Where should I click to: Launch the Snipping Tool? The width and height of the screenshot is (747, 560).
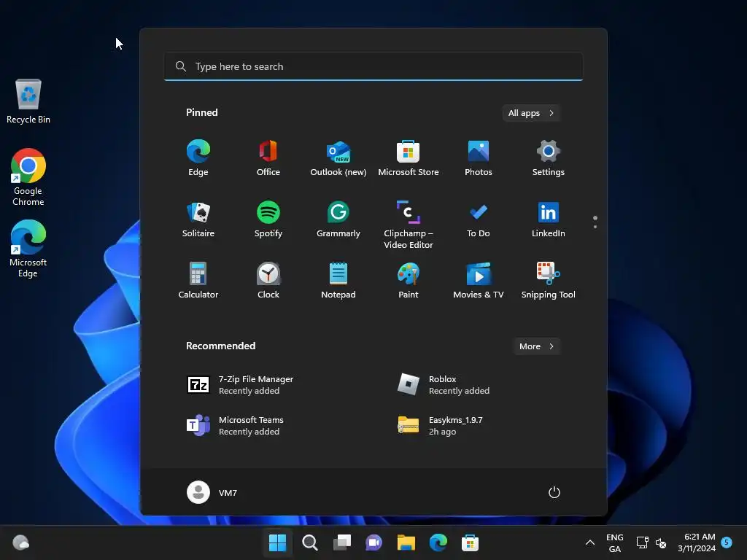pos(549,281)
